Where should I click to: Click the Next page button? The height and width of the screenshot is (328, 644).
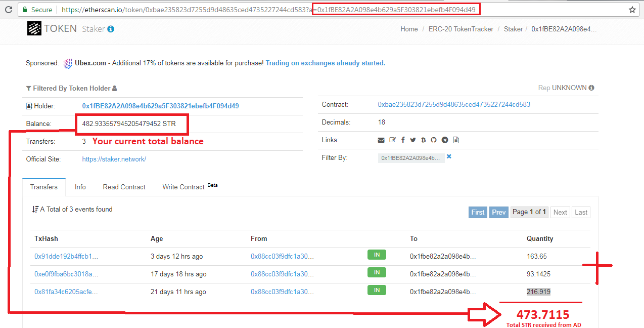(560, 212)
